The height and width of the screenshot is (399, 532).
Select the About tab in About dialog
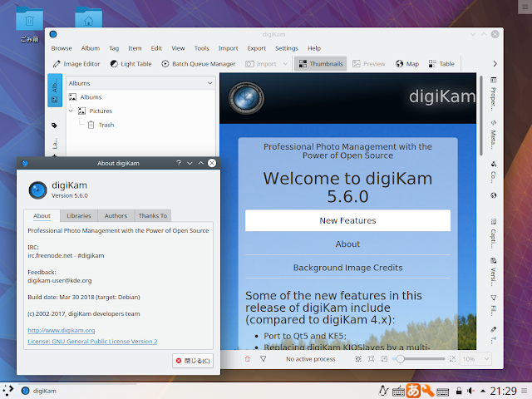pyautogui.click(x=42, y=216)
